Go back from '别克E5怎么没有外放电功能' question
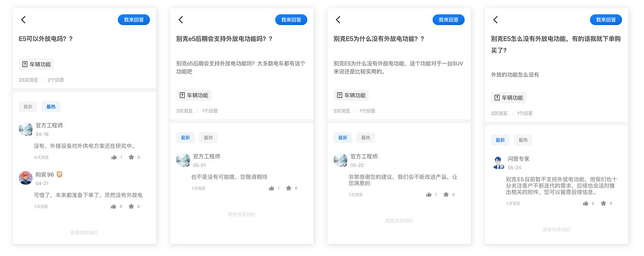The width and height of the screenshot is (644, 256). 496,20
